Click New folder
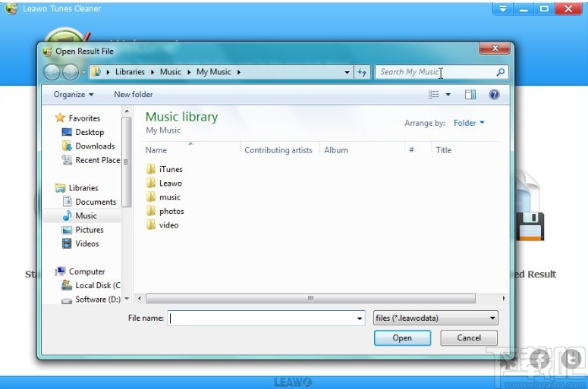Screen dimensions: 588x389 pyautogui.click(x=134, y=95)
